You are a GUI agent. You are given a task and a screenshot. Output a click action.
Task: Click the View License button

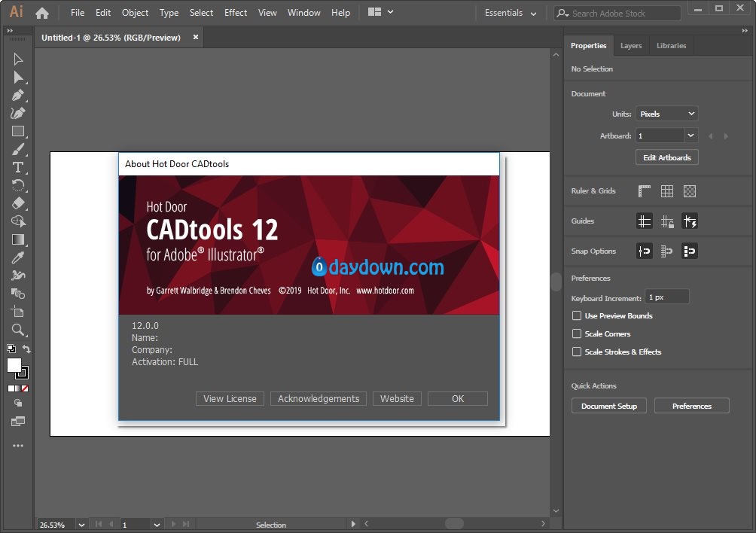(x=230, y=399)
